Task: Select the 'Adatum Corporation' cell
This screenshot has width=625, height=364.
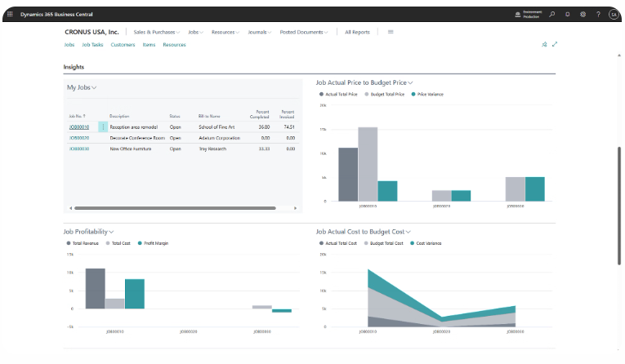Action: point(219,138)
